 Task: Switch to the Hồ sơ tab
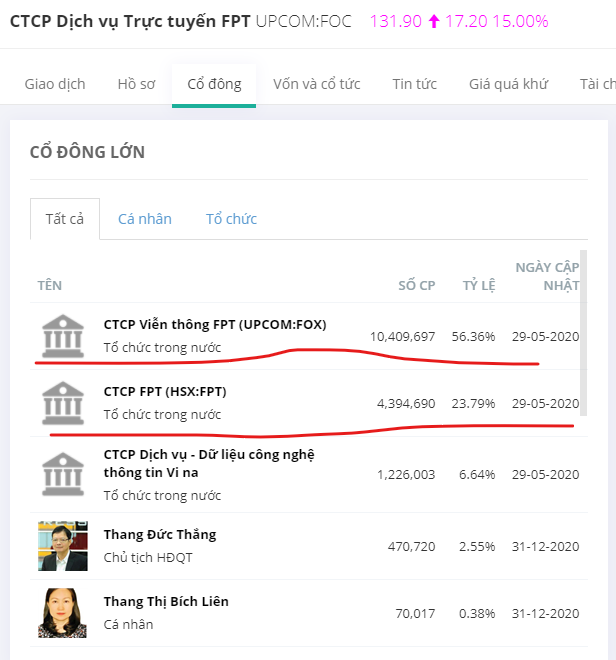coord(136,84)
